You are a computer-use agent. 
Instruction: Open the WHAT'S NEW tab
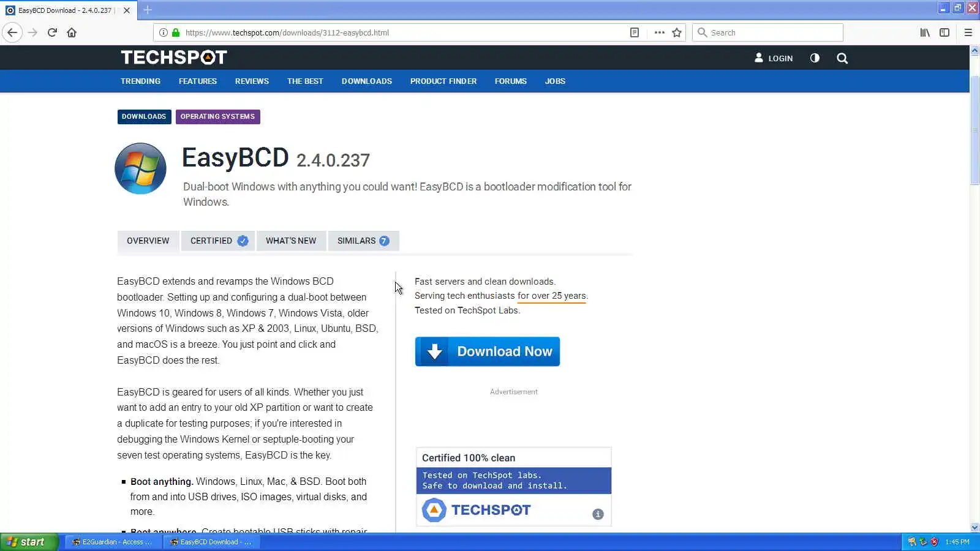tap(291, 241)
